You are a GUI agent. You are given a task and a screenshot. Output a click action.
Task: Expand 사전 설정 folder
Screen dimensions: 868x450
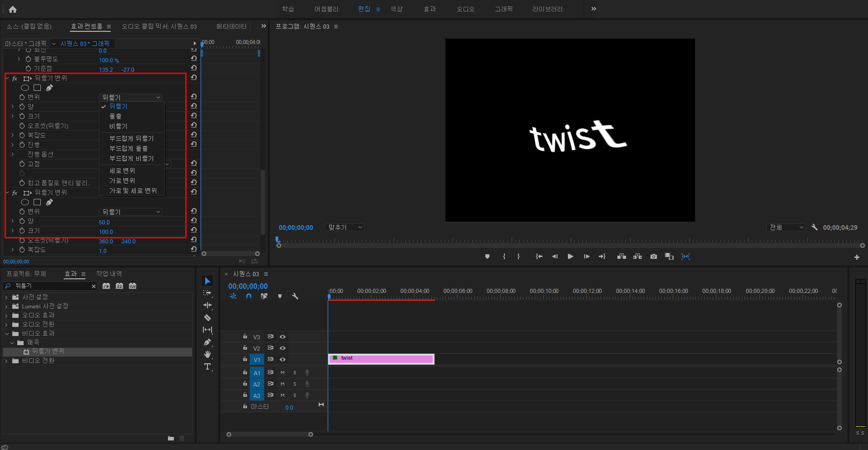(x=6, y=297)
